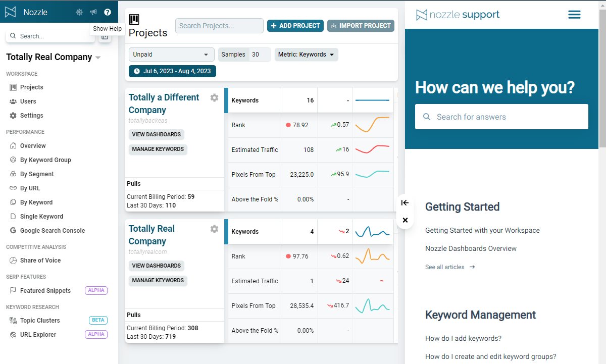This screenshot has height=364, width=606.
Task: Open Topic Clusters
Action: pos(40,321)
